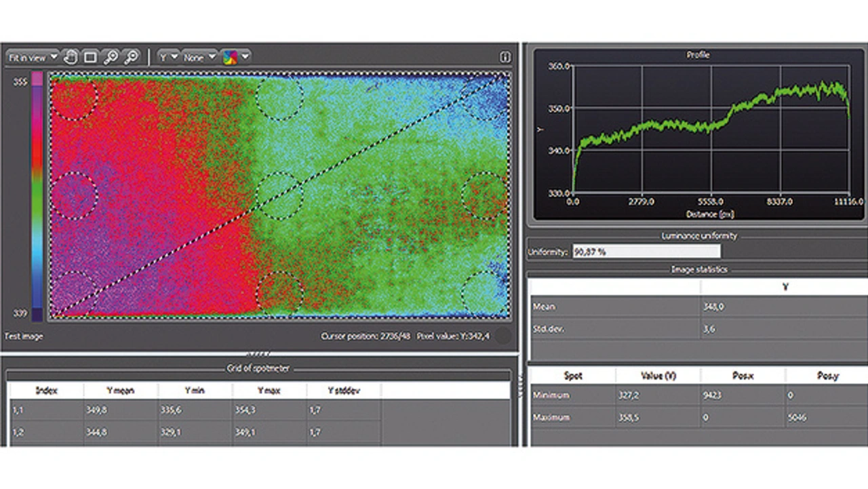The height and width of the screenshot is (489, 868).
Task: Open the Fit in view dropdown
Action: (33, 58)
